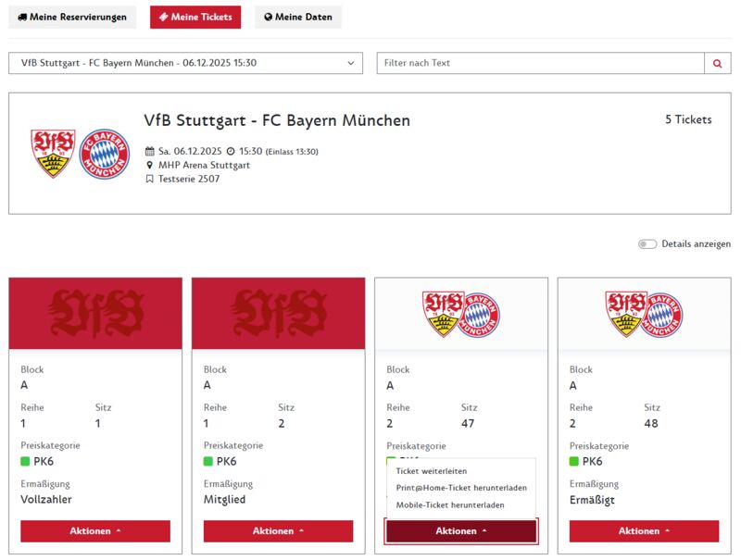Toggle the Details anzeigen switch

click(x=647, y=244)
